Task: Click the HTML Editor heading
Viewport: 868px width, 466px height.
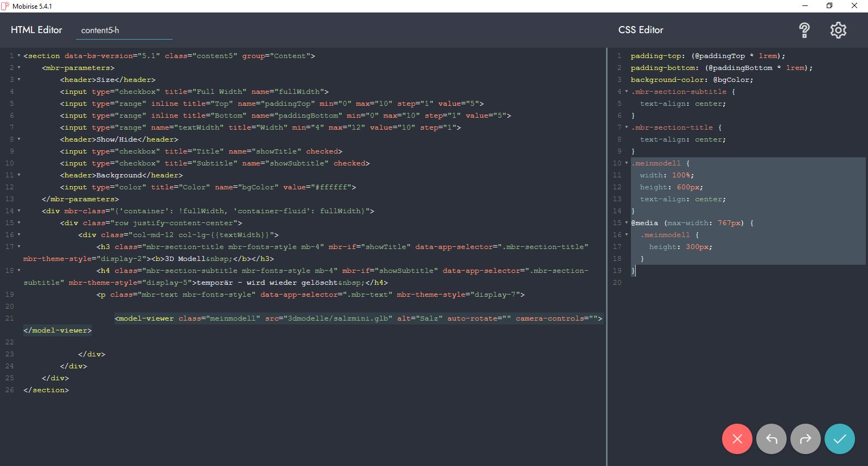Action: 36,30
